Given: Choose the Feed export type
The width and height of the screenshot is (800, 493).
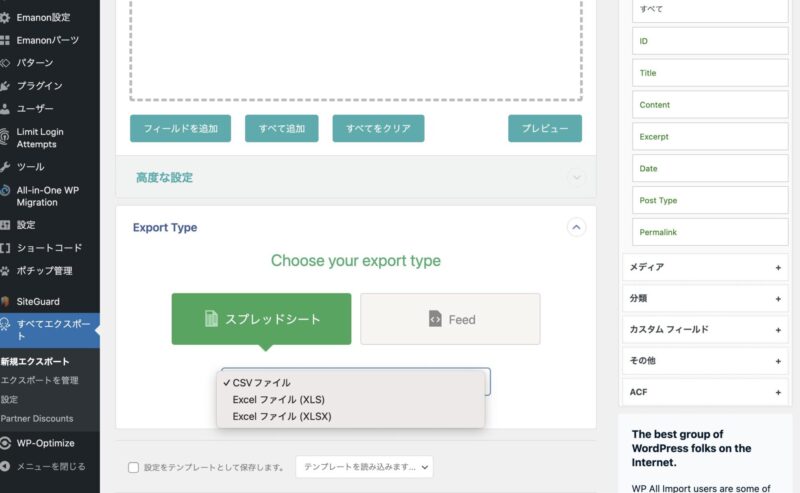Looking at the screenshot, I should click(450, 319).
